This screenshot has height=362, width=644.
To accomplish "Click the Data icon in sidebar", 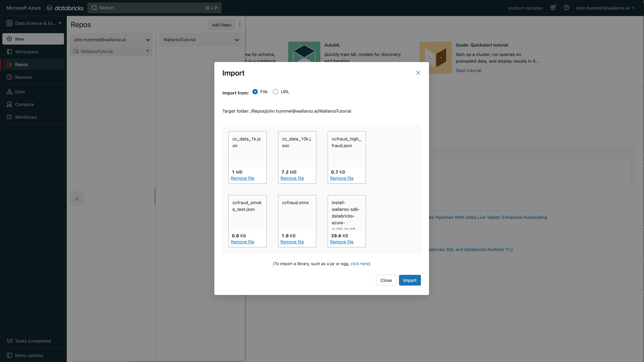I will [9, 92].
